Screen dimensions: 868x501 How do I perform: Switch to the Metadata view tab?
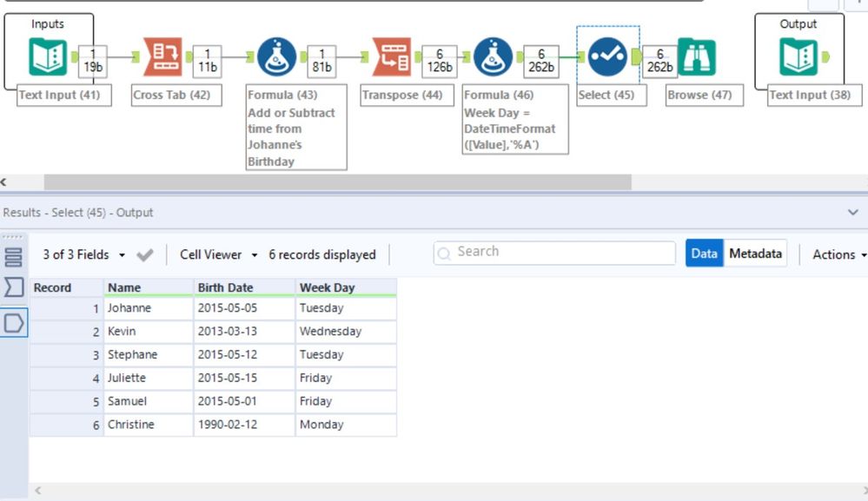tap(755, 254)
